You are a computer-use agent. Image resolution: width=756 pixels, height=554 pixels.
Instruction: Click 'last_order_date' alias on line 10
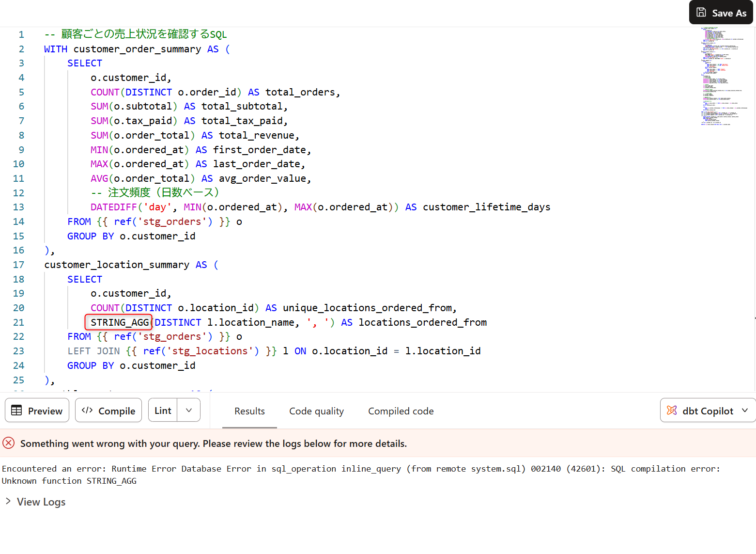[x=256, y=164]
